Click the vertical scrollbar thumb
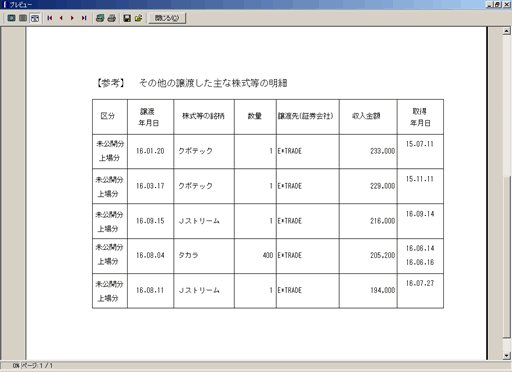This screenshot has width=512, height=372. point(507,257)
